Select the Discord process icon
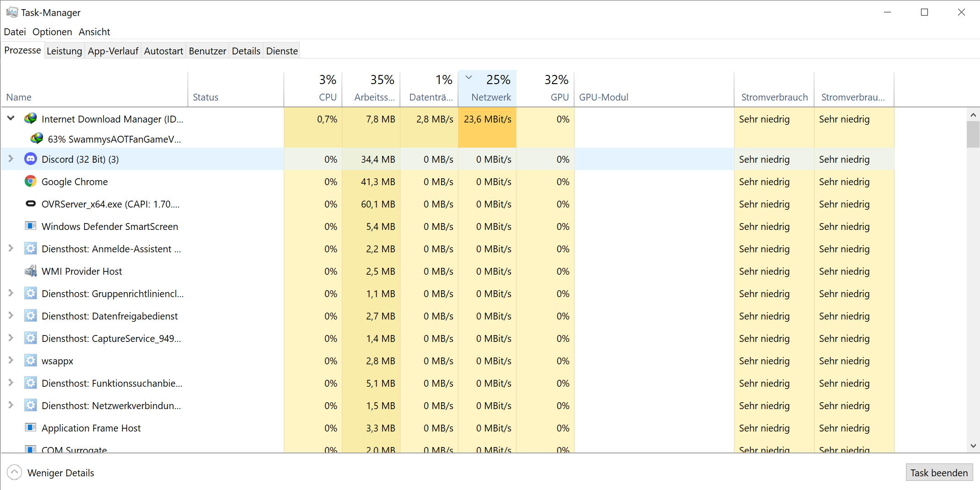The width and height of the screenshot is (980, 490). 31,159
